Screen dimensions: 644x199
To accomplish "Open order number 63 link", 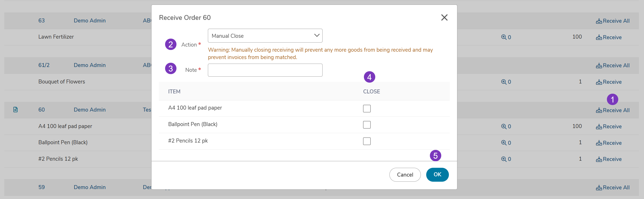I will point(42,21).
